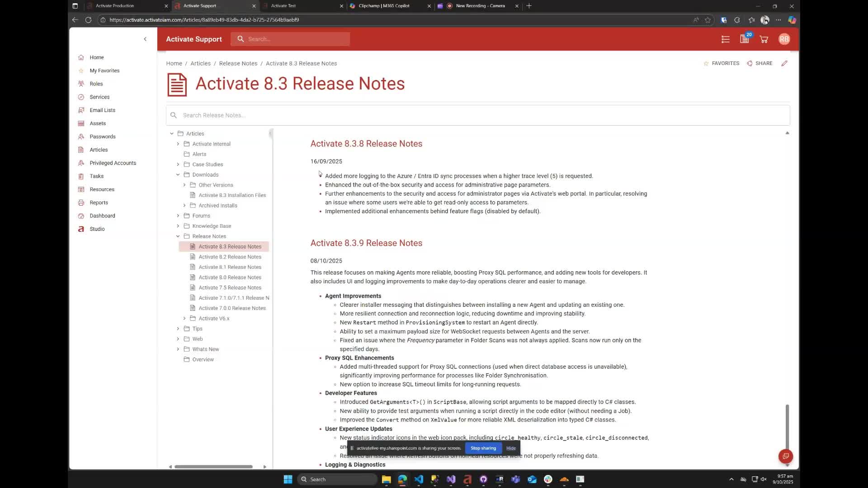Click the Windows taskbar search box
This screenshot has height=488, width=868.
click(x=337, y=479)
